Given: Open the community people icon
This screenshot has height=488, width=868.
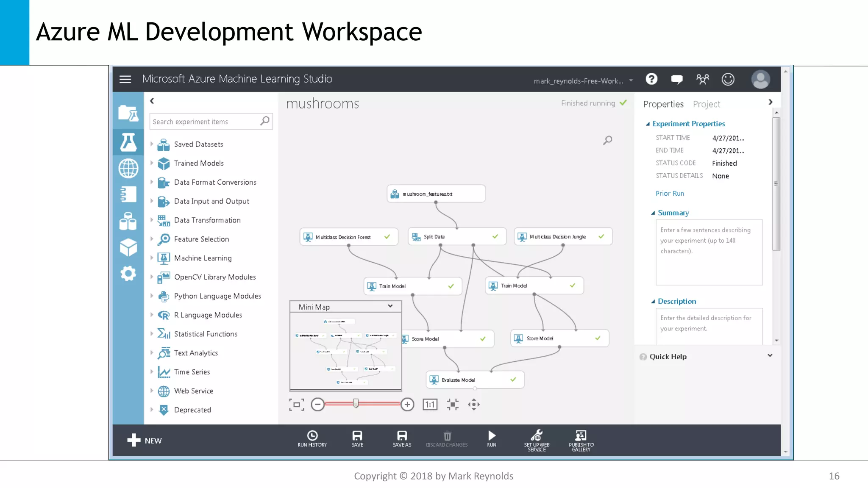Looking at the screenshot, I should (702, 79).
